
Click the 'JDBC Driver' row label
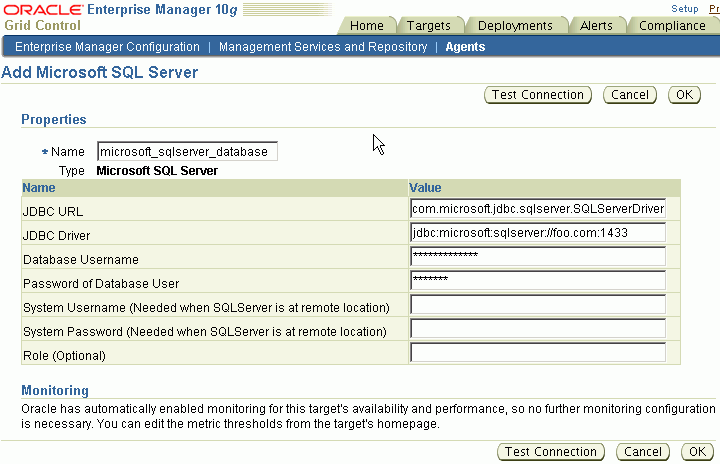click(x=56, y=236)
